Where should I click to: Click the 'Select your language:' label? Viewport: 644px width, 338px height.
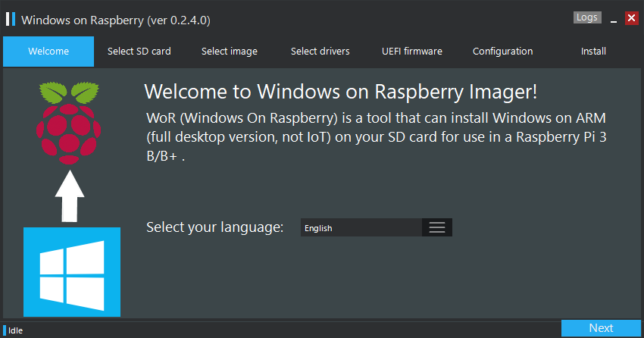point(215,227)
